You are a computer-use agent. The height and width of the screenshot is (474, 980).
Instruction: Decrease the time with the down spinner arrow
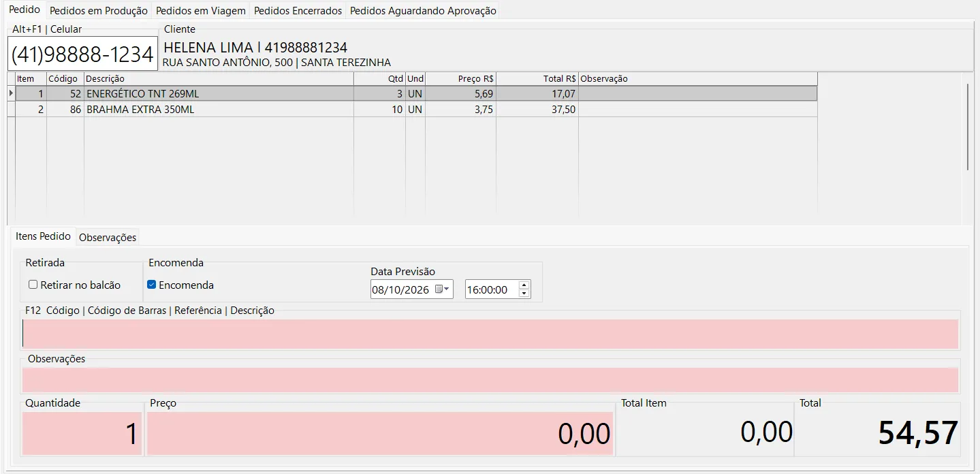pos(524,294)
